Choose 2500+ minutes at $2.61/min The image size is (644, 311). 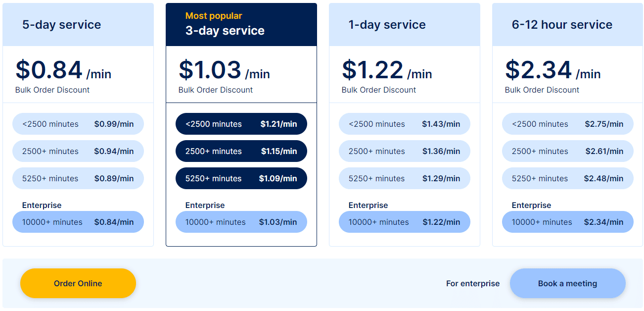pyautogui.click(x=568, y=151)
